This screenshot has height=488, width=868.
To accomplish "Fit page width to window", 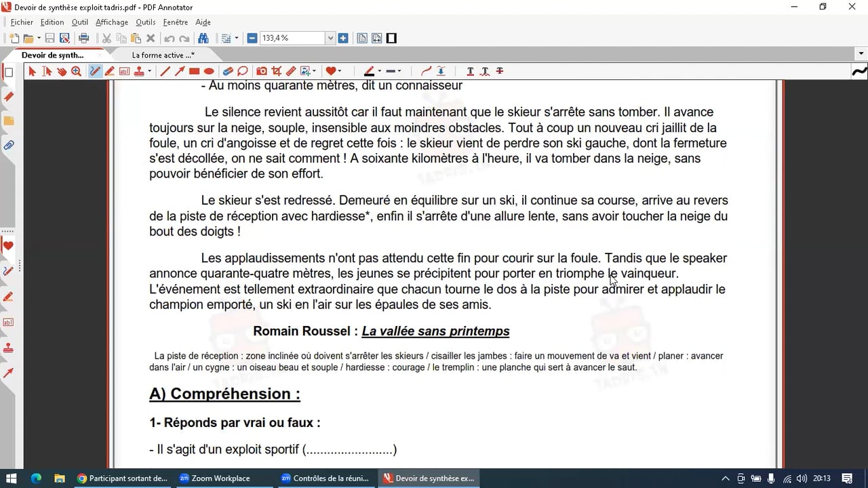I will click(x=377, y=38).
